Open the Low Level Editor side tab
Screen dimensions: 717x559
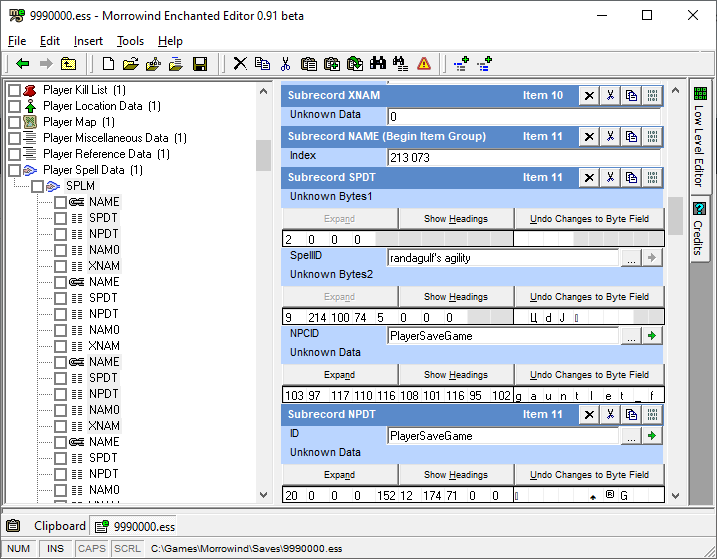700,136
